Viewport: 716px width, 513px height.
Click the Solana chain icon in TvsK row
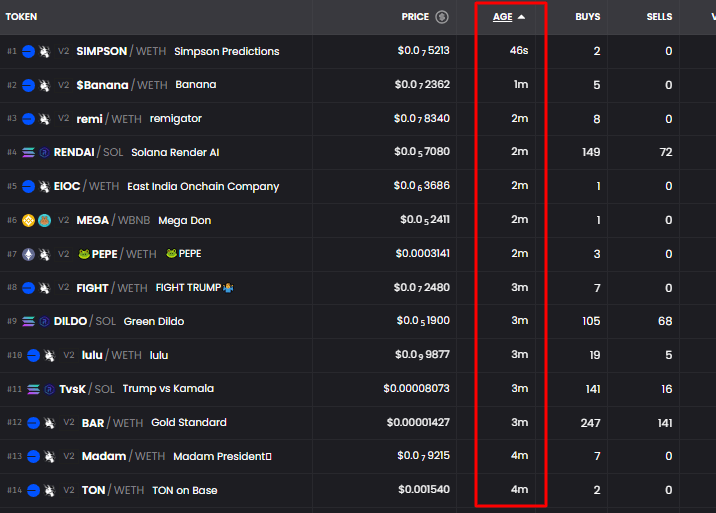pos(33,389)
